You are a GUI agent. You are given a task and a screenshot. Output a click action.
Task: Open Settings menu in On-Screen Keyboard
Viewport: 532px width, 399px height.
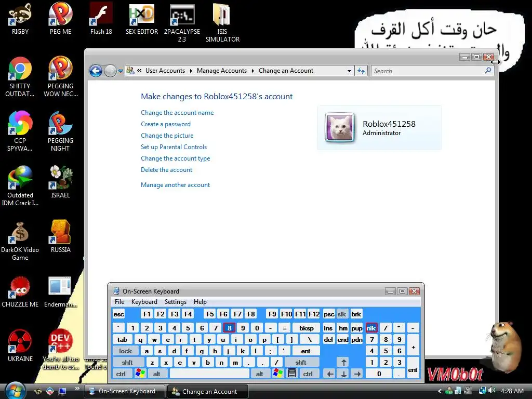pyautogui.click(x=176, y=302)
